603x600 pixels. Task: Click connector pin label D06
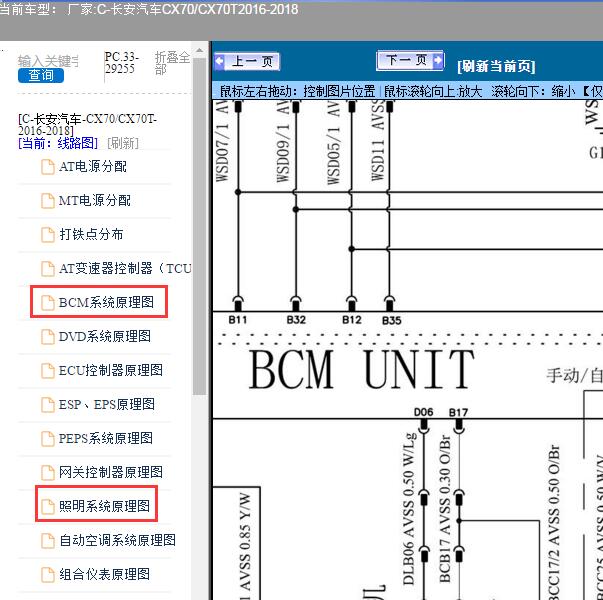(x=423, y=412)
